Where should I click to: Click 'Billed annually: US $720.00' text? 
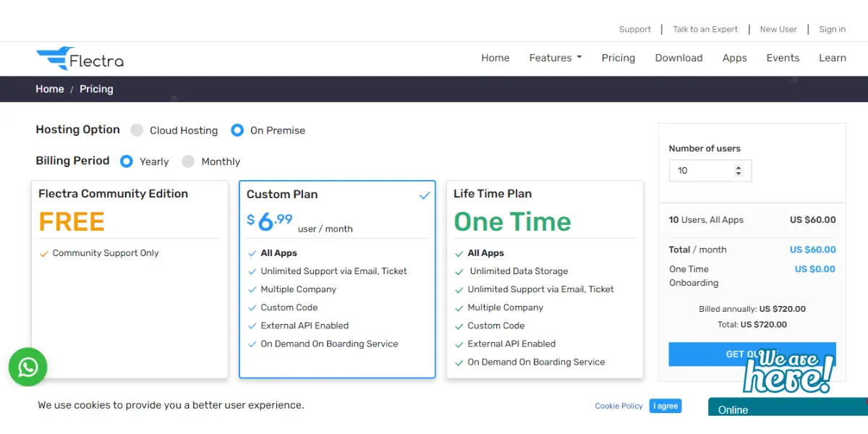pos(752,309)
